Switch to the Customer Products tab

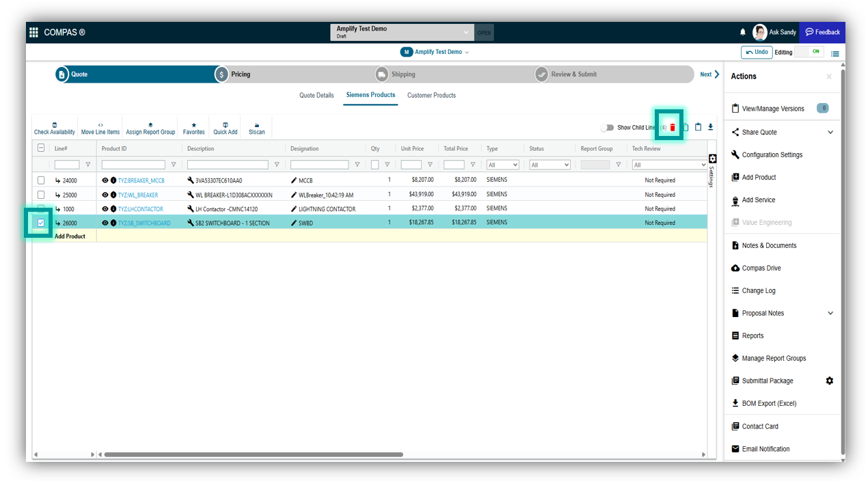pos(431,96)
